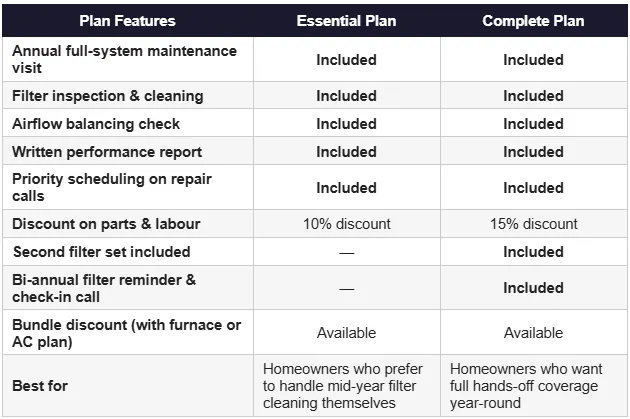The height and width of the screenshot is (419, 630).
Task: Click the Written performance report label
Action: (x=107, y=152)
